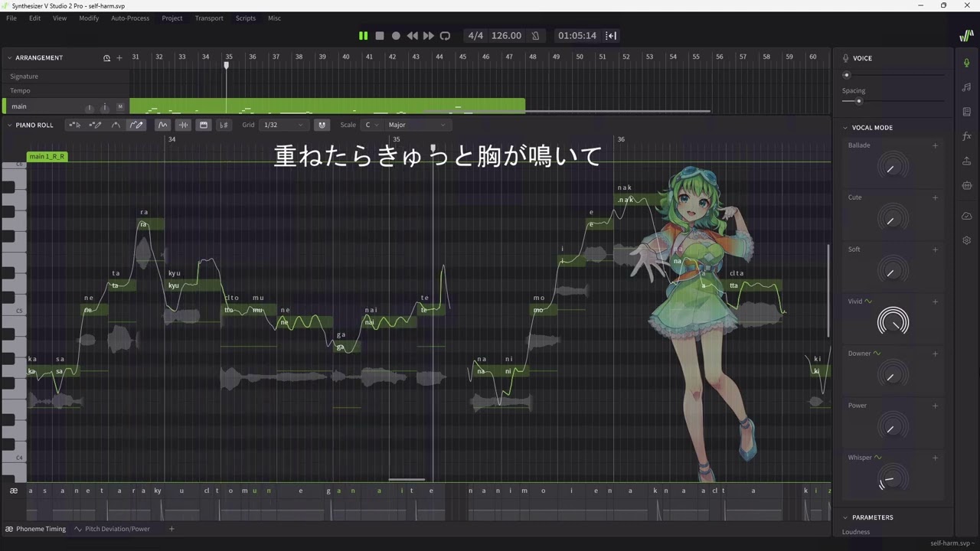Toggle the metronome icon

(x=535, y=36)
